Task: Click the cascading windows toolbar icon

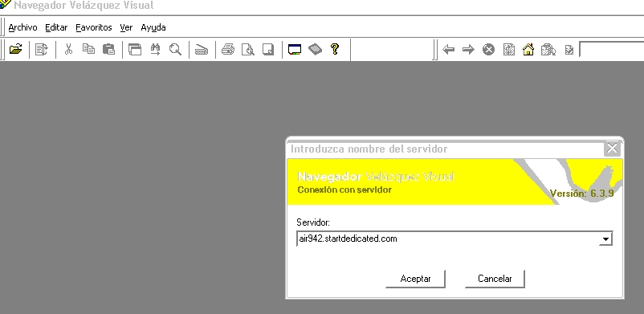Action: click(x=135, y=49)
